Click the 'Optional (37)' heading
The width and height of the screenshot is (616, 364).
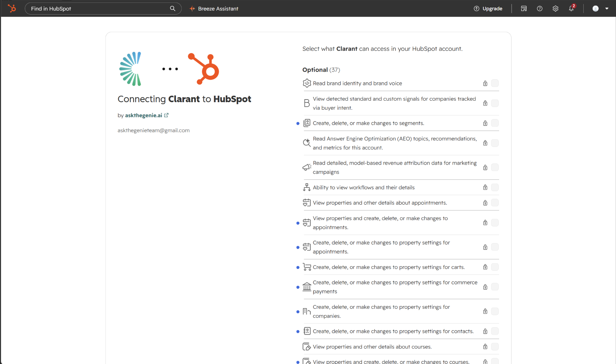[x=321, y=70]
